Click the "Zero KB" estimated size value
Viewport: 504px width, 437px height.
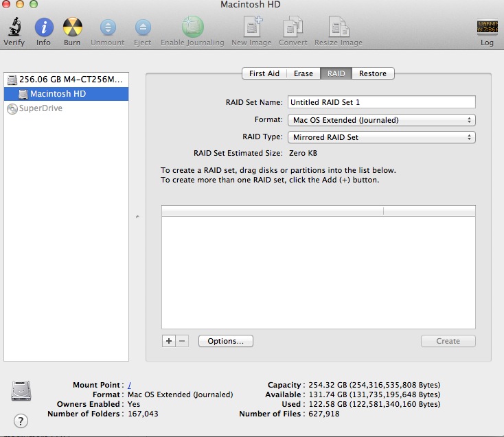(x=303, y=153)
